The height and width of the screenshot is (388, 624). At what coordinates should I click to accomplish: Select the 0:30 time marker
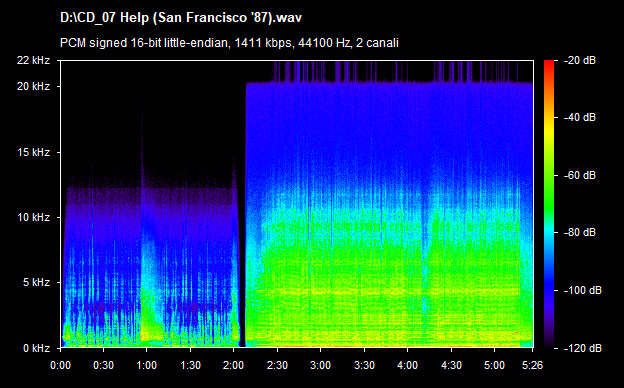tap(103, 365)
